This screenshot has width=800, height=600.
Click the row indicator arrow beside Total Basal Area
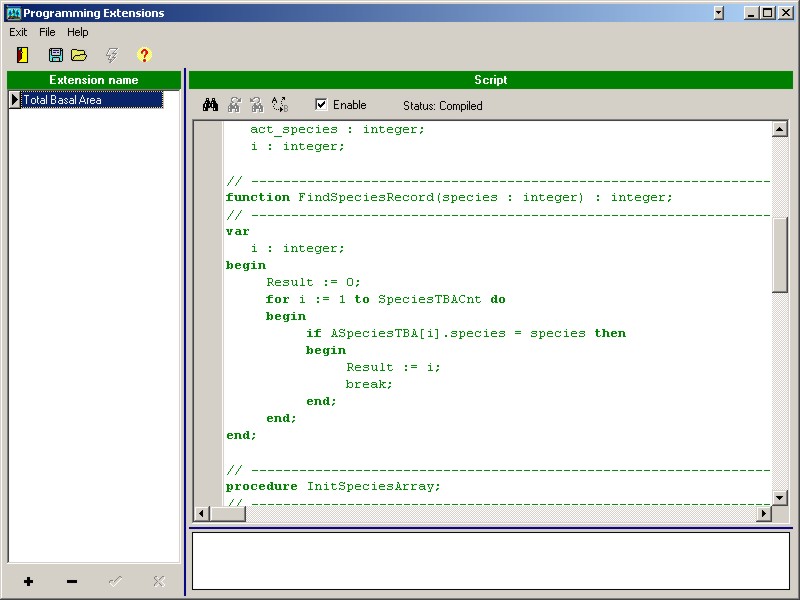[x=14, y=100]
